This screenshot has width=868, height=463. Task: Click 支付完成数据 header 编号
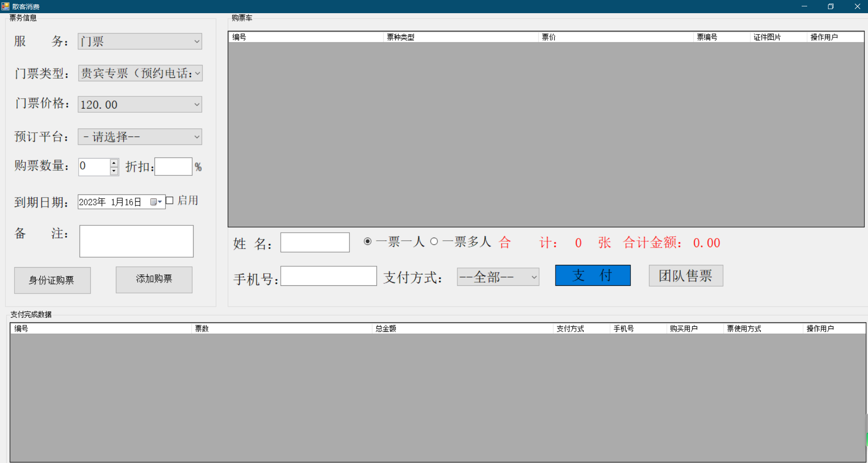[x=101, y=329]
